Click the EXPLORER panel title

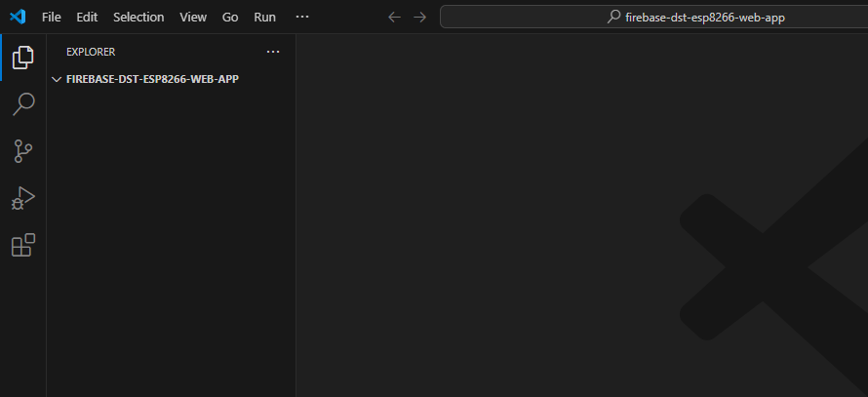[91, 52]
